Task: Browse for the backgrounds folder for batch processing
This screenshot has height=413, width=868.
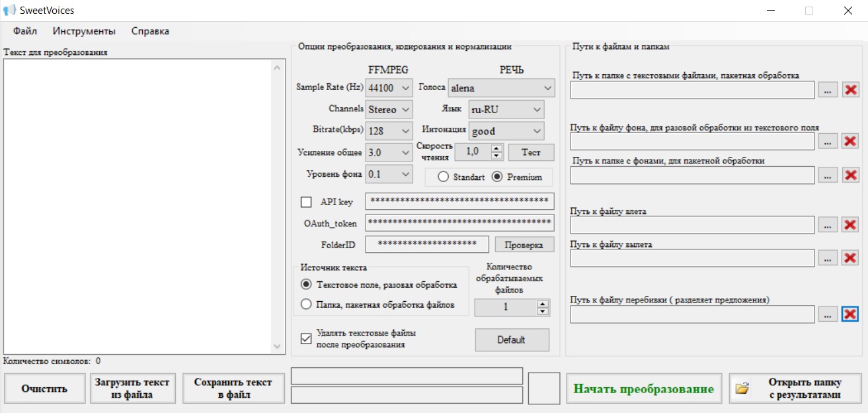Action: [828, 175]
